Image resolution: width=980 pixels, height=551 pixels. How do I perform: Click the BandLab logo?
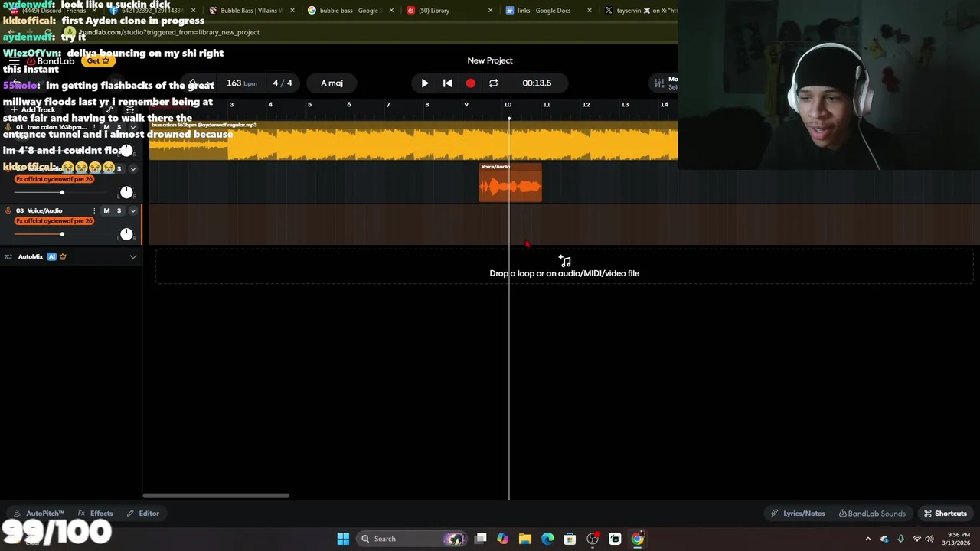pos(51,60)
